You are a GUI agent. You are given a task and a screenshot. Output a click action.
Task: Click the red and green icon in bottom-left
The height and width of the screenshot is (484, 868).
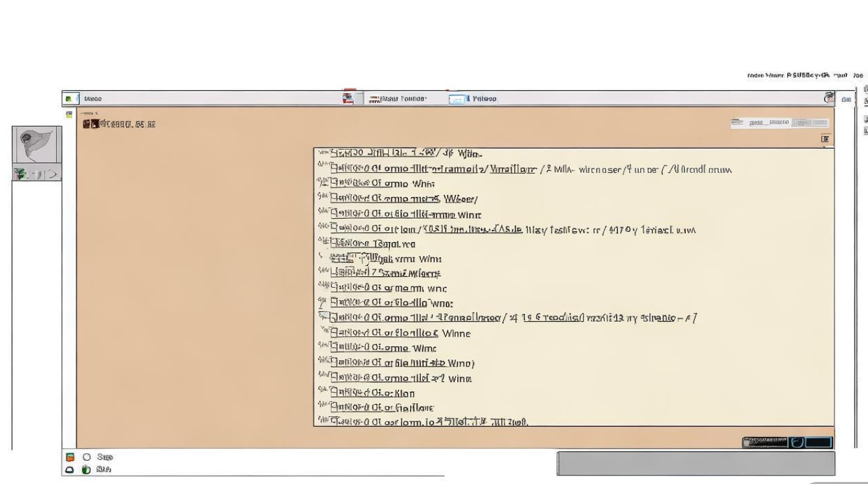click(70, 457)
